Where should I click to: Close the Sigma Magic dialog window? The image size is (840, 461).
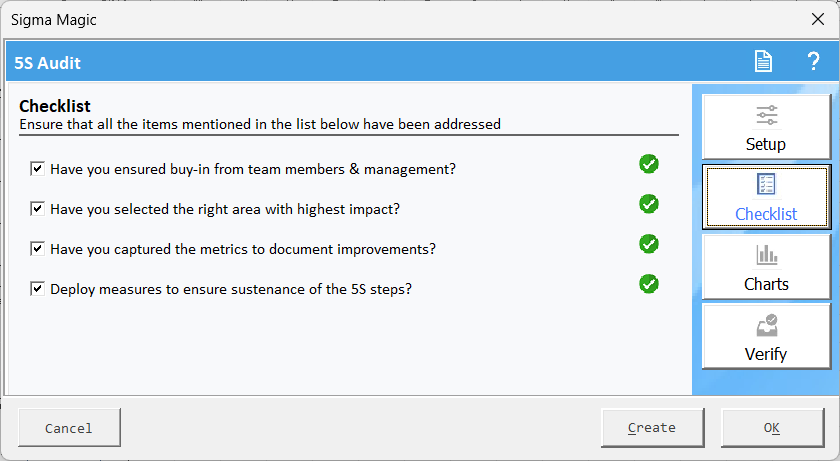tap(818, 19)
